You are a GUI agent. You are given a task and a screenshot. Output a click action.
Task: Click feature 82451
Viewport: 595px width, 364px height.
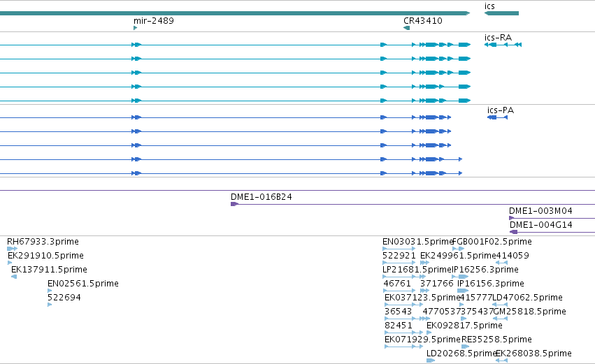[398, 326]
